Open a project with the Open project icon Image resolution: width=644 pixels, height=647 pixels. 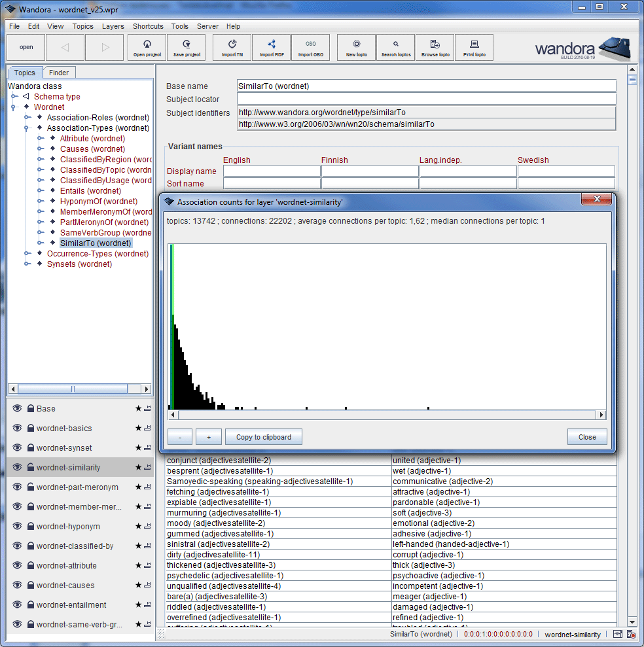pyautogui.click(x=147, y=47)
